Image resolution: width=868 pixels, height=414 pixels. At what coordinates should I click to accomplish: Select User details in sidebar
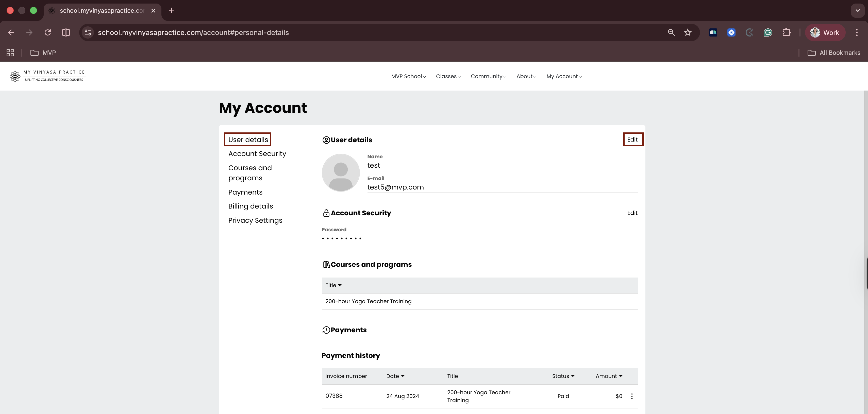click(248, 140)
